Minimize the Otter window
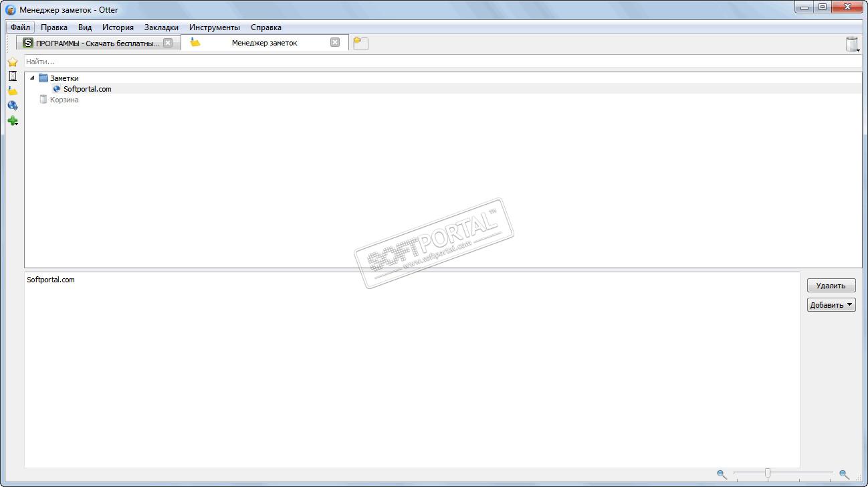This screenshot has width=868, height=487. pos(804,7)
